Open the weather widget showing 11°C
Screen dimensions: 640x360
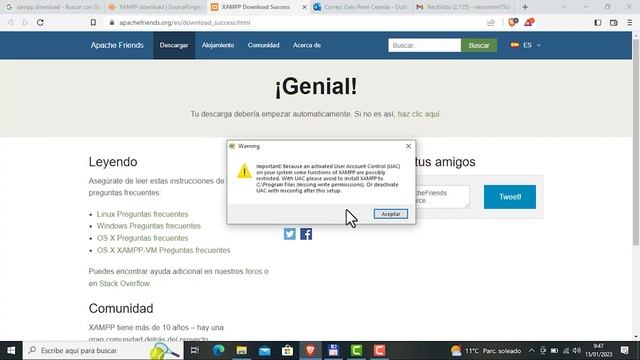tap(486, 351)
